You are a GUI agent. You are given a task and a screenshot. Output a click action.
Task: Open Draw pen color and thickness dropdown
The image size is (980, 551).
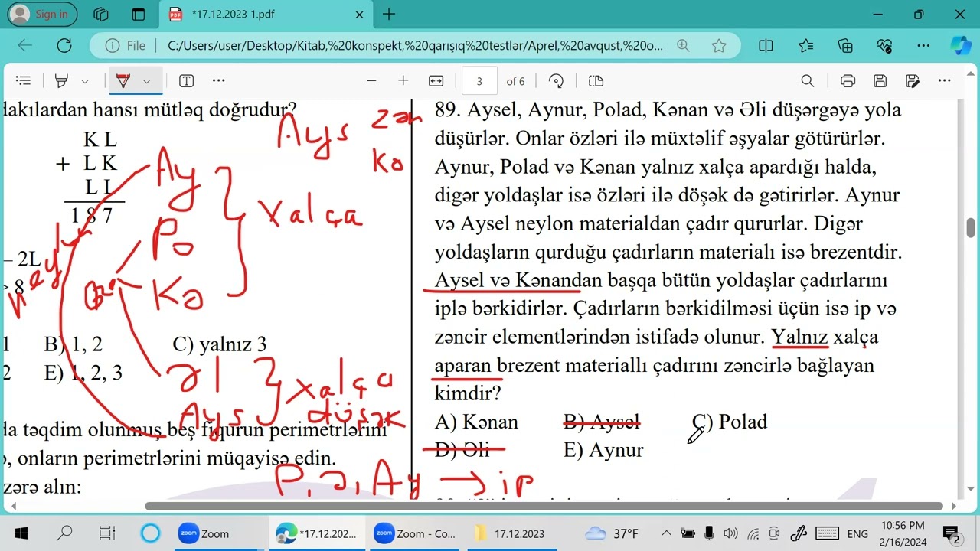[x=147, y=81]
